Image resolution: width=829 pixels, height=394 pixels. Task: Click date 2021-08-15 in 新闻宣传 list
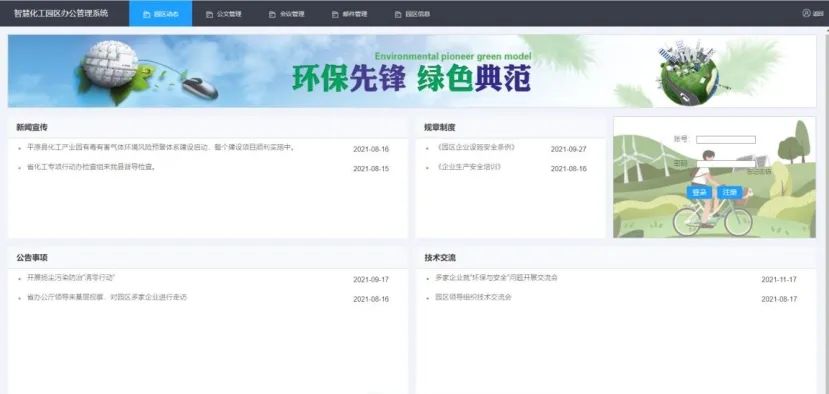(371, 169)
